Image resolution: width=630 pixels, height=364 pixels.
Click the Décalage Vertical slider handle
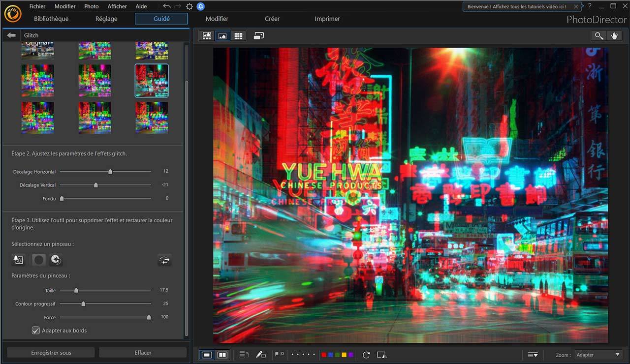click(x=96, y=185)
